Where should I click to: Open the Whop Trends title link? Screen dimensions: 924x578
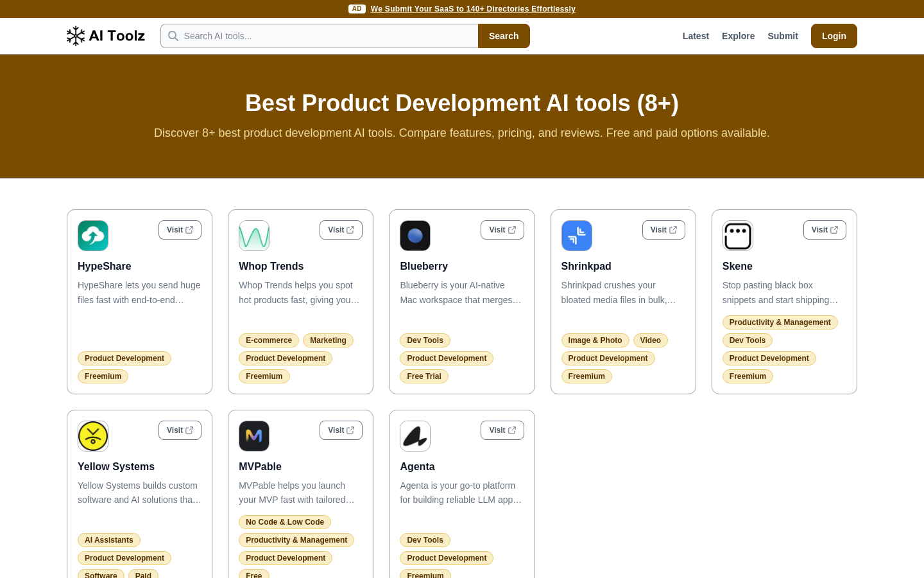pyautogui.click(x=271, y=267)
